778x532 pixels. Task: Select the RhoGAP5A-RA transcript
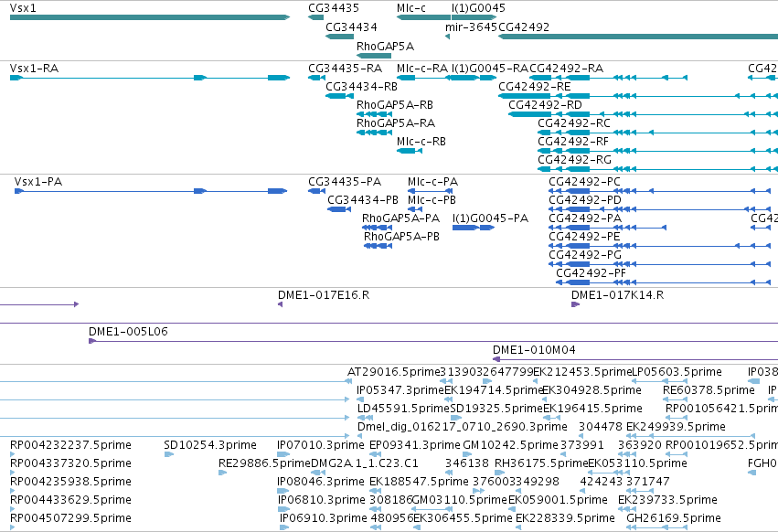tap(374, 132)
